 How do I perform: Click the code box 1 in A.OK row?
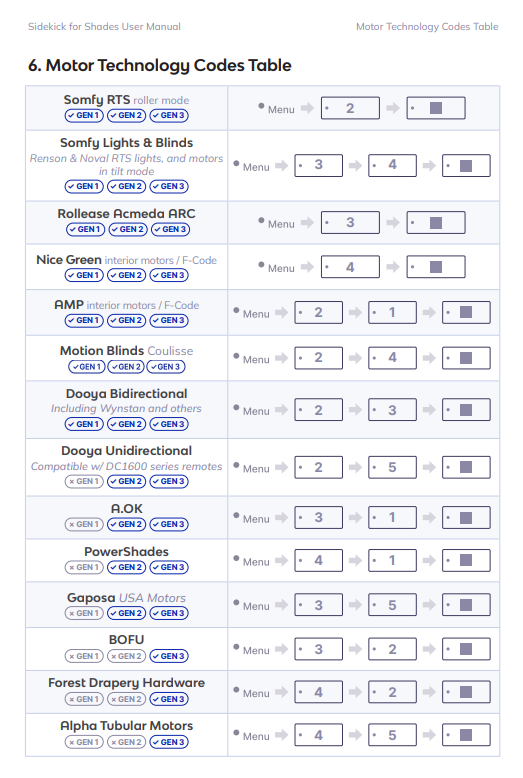point(392,518)
